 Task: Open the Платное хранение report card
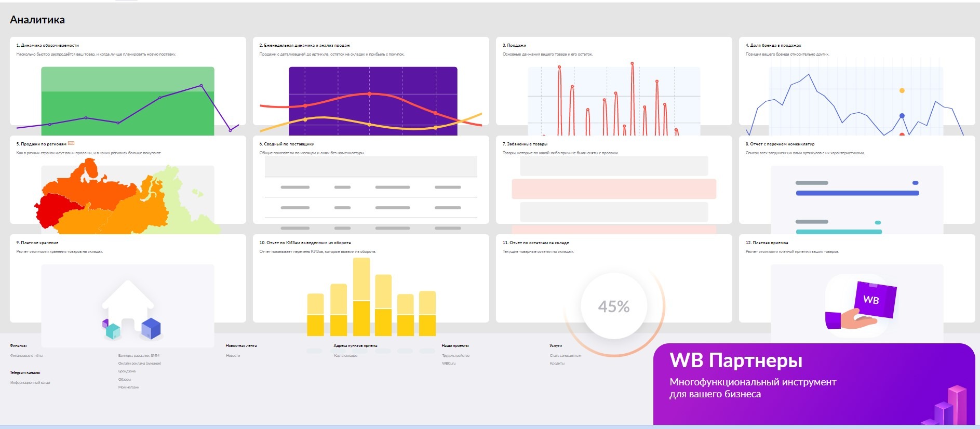pyautogui.click(x=128, y=278)
